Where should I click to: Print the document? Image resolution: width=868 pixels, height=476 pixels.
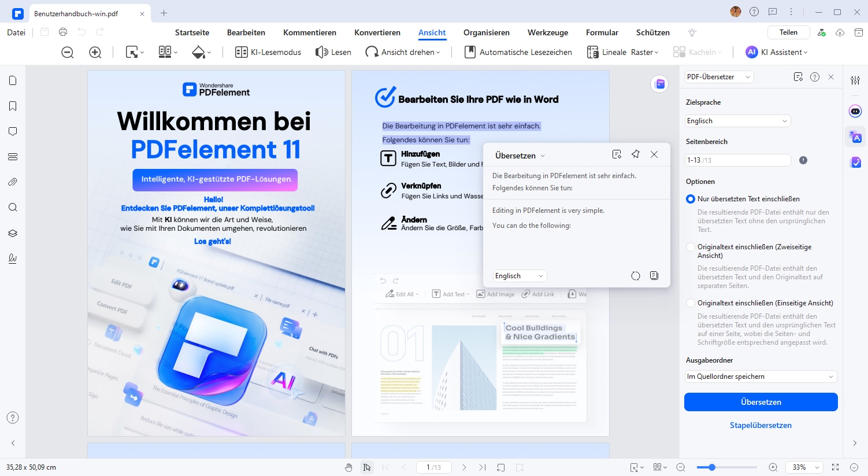click(x=63, y=32)
